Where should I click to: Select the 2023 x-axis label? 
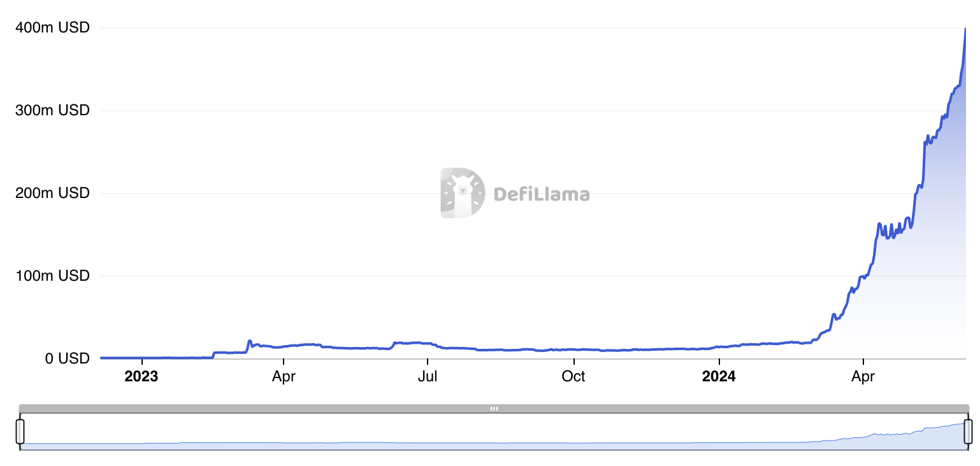coord(141,377)
